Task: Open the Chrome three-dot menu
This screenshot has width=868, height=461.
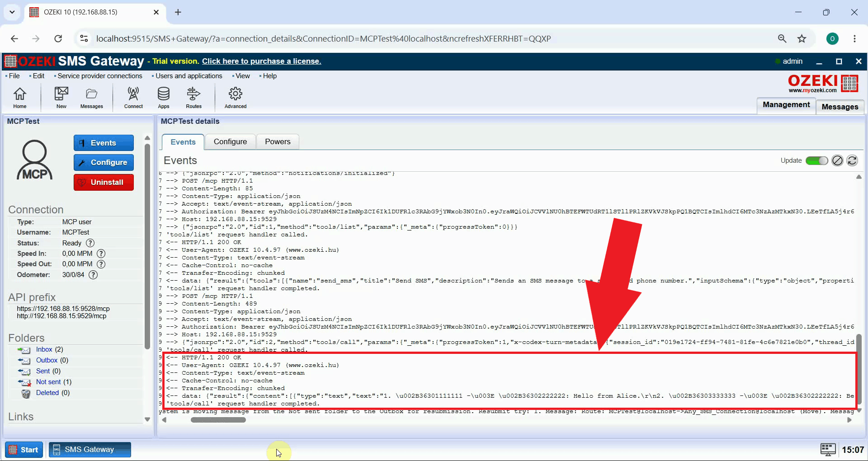Action: click(x=854, y=38)
